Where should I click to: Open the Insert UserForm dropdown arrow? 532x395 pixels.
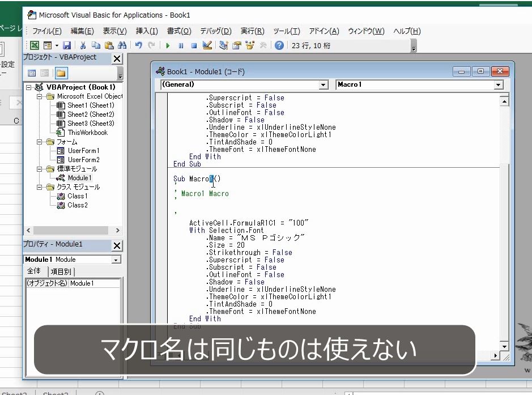pyautogui.click(x=57, y=45)
